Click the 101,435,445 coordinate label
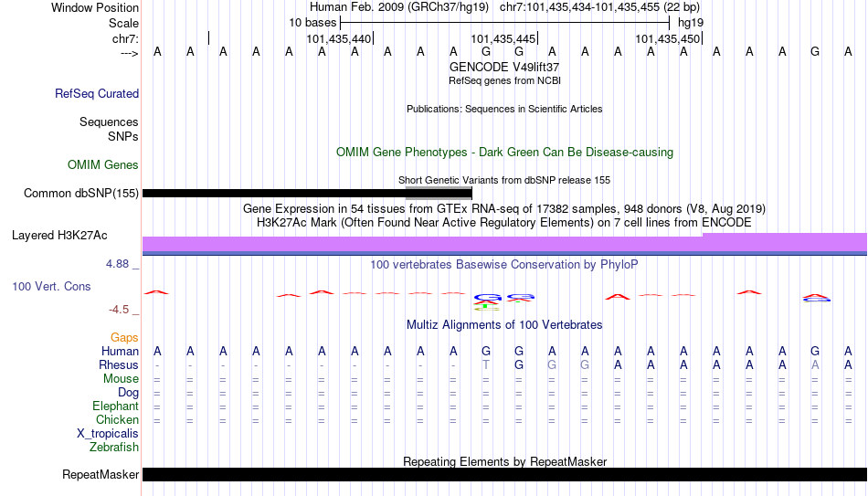 tap(503, 38)
